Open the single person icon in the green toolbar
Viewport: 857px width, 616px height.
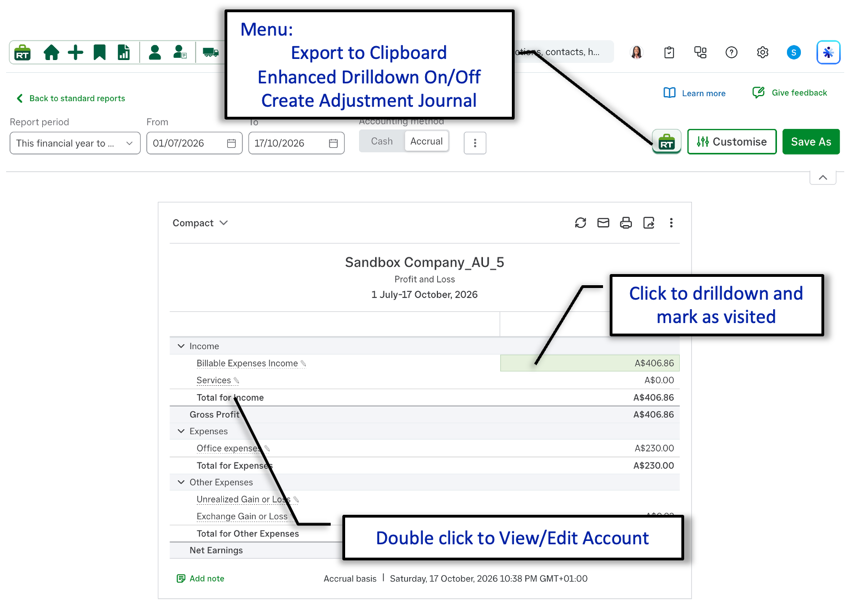(155, 53)
